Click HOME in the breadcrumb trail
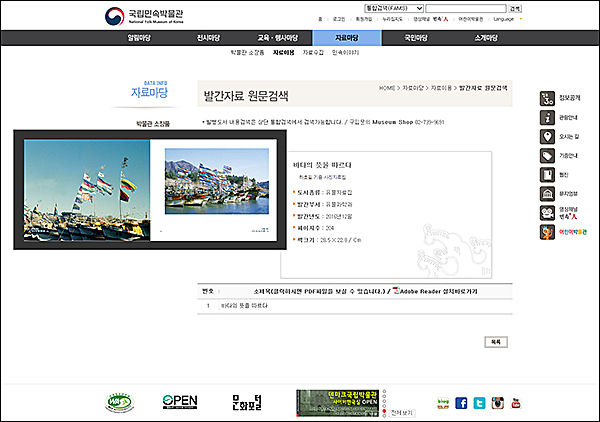The height and width of the screenshot is (422, 600). point(386,88)
